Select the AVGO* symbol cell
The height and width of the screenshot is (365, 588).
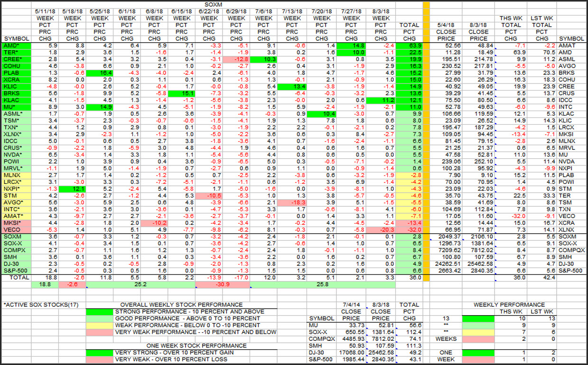16,202
